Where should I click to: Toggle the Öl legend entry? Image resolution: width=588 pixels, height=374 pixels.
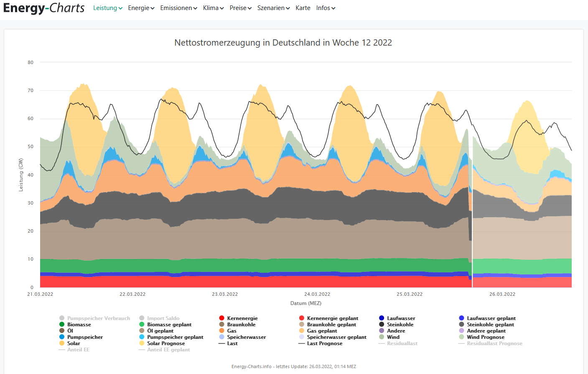[x=66, y=331]
